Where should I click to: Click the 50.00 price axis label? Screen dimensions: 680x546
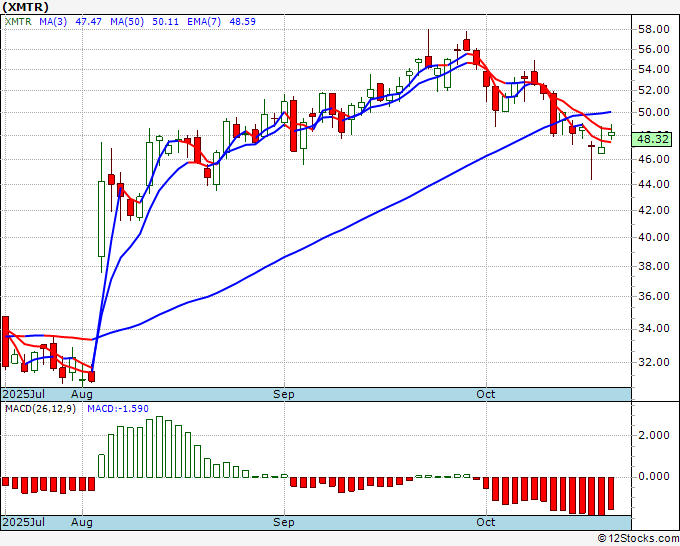pyautogui.click(x=654, y=113)
